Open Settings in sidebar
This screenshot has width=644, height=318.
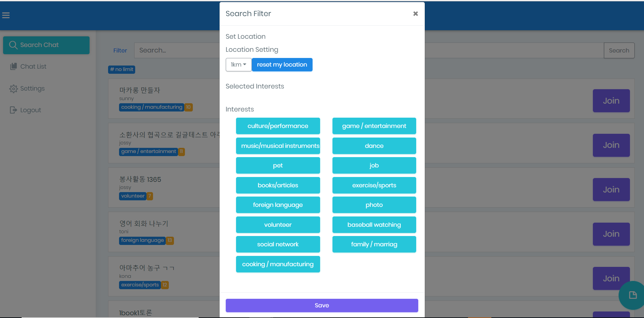point(32,89)
